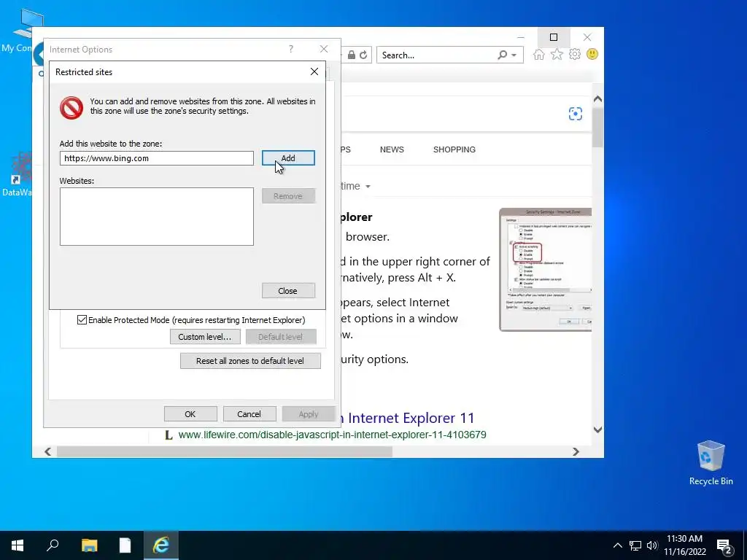Click Cancel in Internet Options
The image size is (747, 560).
[249, 414]
